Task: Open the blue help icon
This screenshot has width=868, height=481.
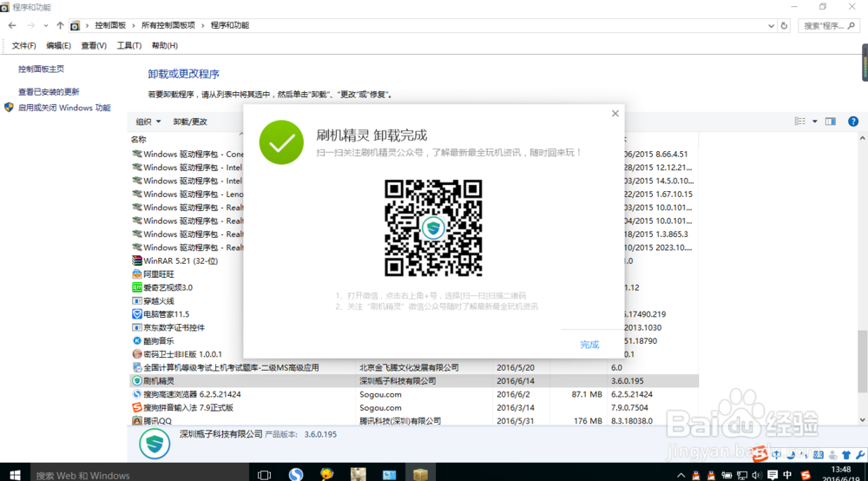Action: (853, 122)
